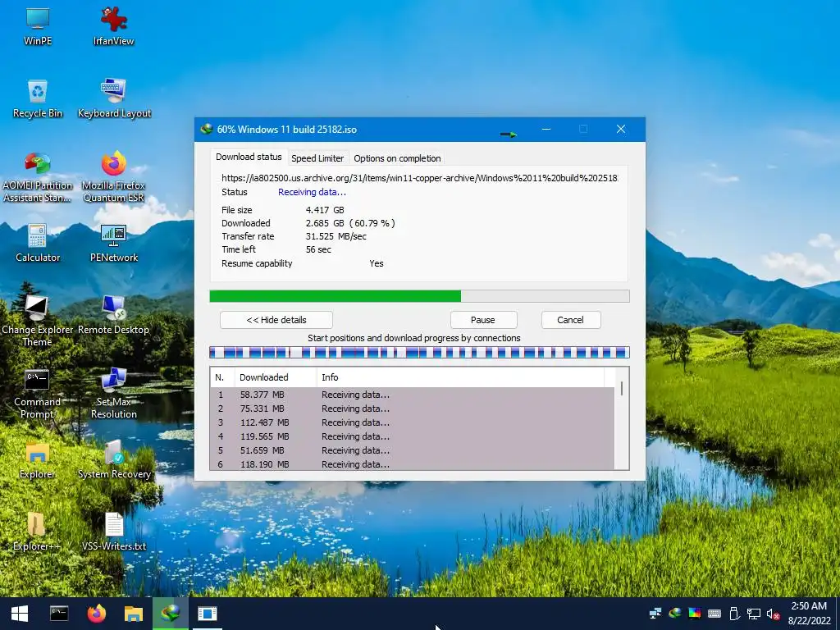Select the Explorer++ desktop icon

[36, 532]
